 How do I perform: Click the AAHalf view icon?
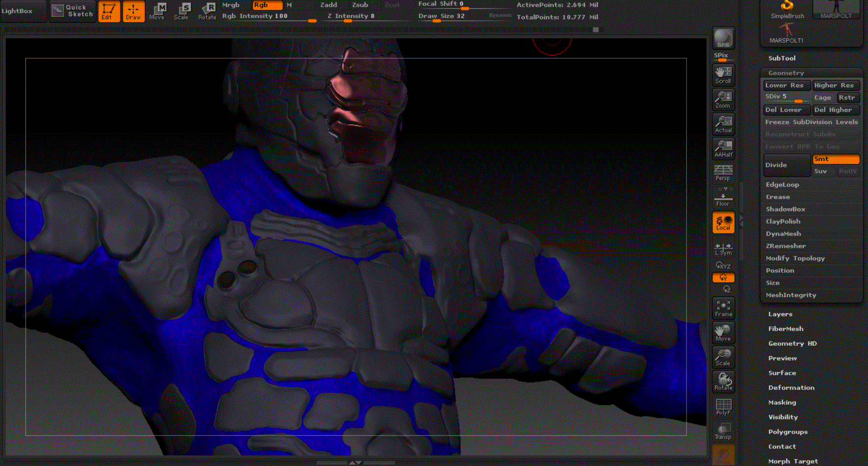point(723,149)
